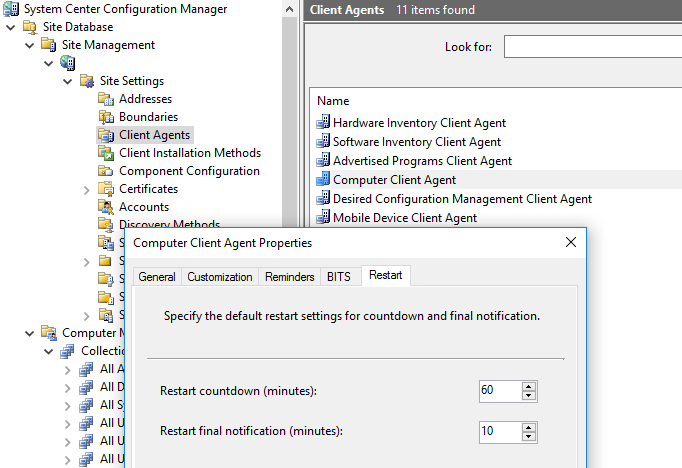Image resolution: width=682 pixels, height=468 pixels.
Task: Click the Restart final notification field
Action: [x=500, y=431]
